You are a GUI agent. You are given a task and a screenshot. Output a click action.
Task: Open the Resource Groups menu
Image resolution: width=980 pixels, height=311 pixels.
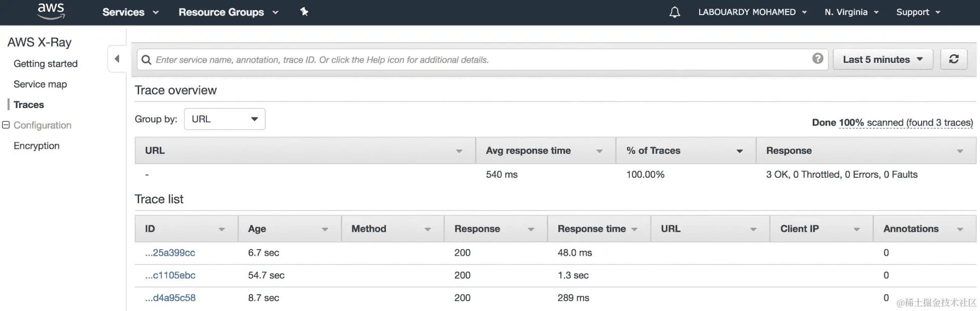point(228,12)
